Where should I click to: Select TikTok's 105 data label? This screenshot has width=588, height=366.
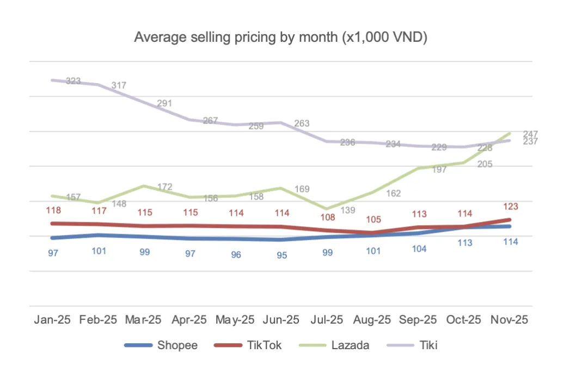(x=373, y=220)
